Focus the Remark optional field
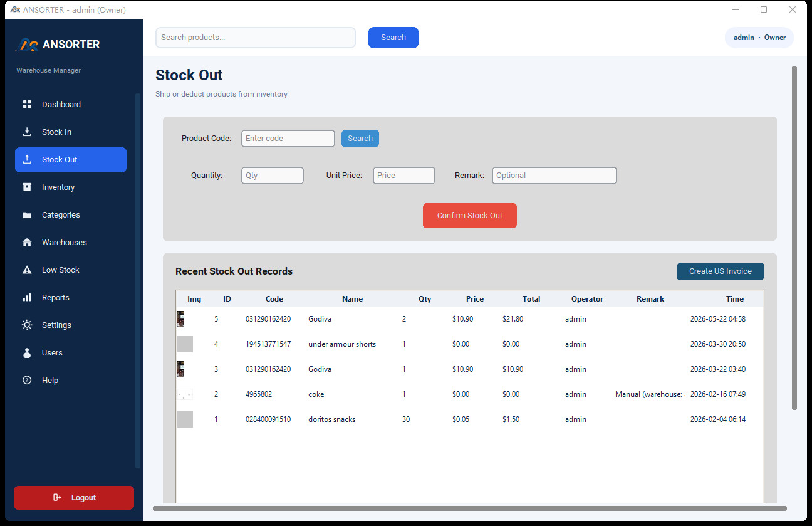The image size is (812, 526). [x=554, y=176]
